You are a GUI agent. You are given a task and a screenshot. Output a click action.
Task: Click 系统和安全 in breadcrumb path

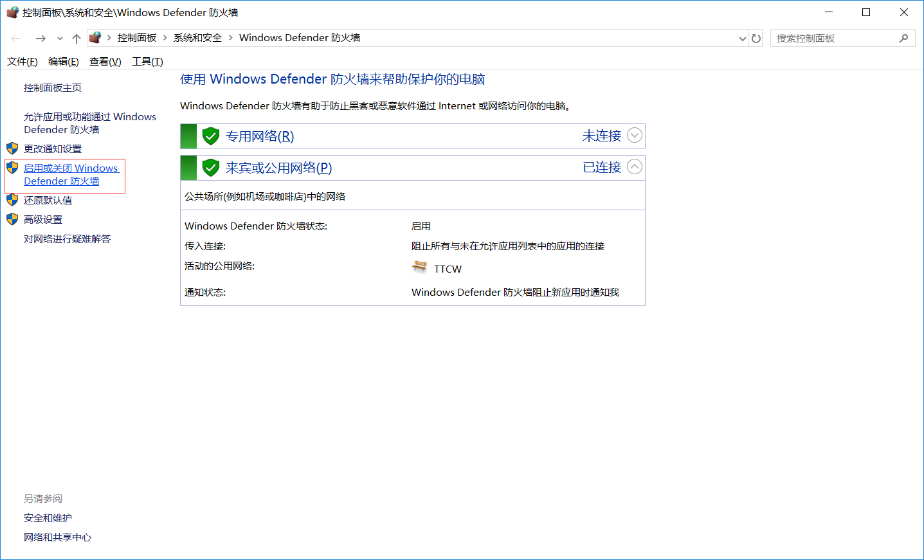(x=197, y=38)
